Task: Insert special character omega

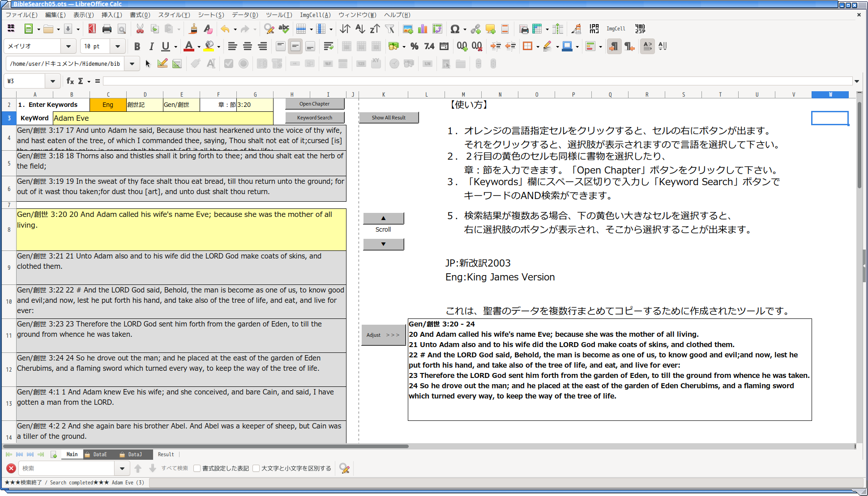Action: [455, 29]
